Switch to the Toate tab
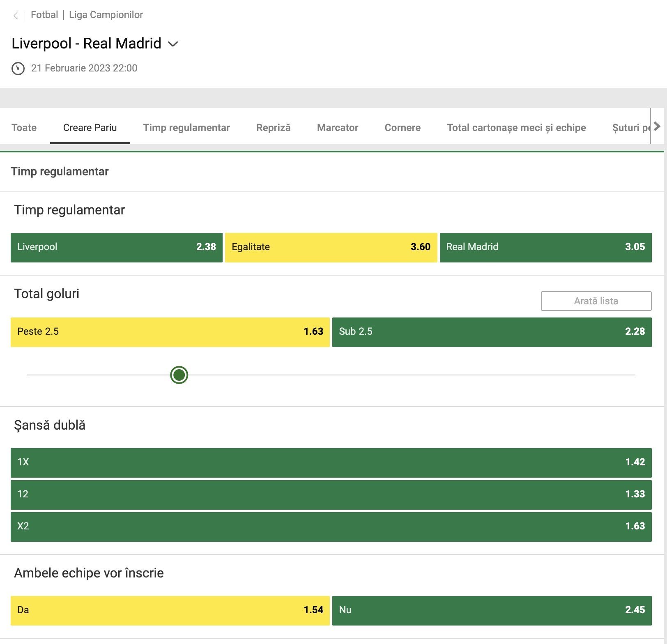 (24, 128)
